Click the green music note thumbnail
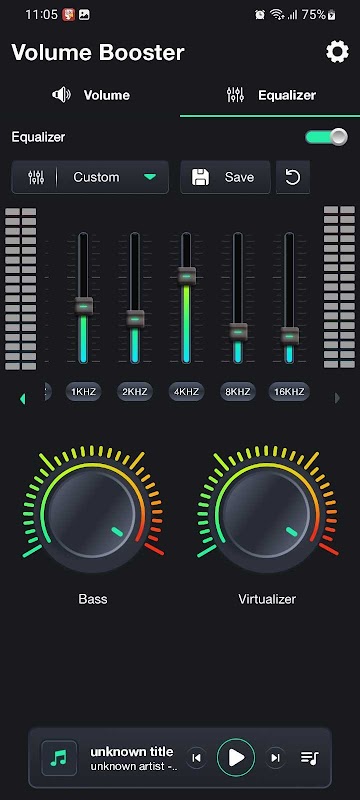Viewport: 360px width, 800px height. tap(59, 758)
